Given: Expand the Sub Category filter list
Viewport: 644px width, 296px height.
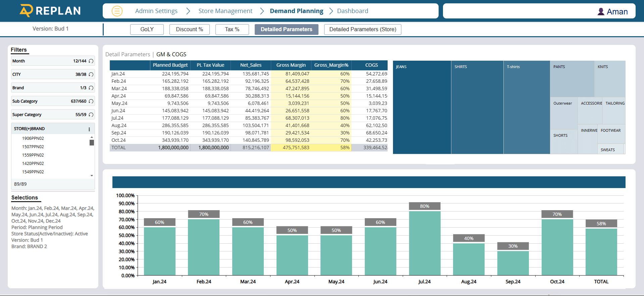Looking at the screenshot, I should click(44, 101).
